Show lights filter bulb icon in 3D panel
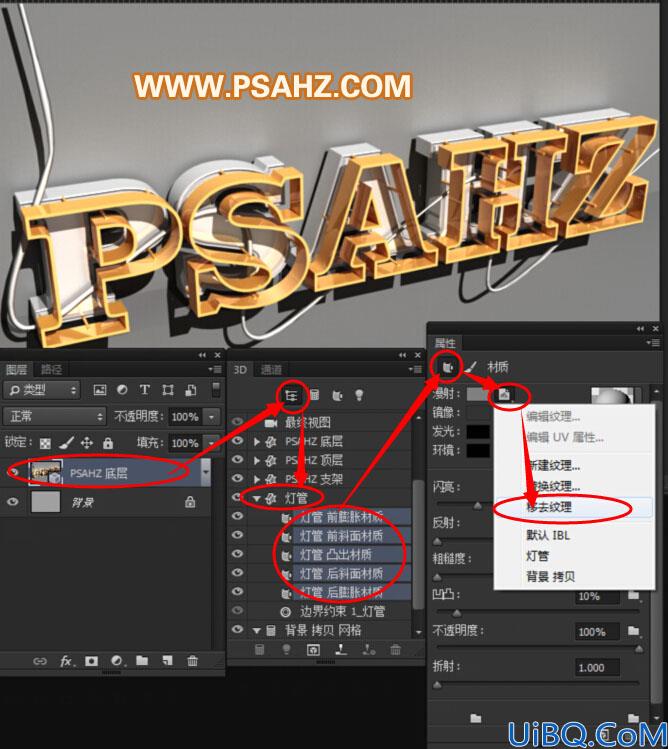The width and height of the screenshot is (668, 749). pyautogui.click(x=359, y=396)
